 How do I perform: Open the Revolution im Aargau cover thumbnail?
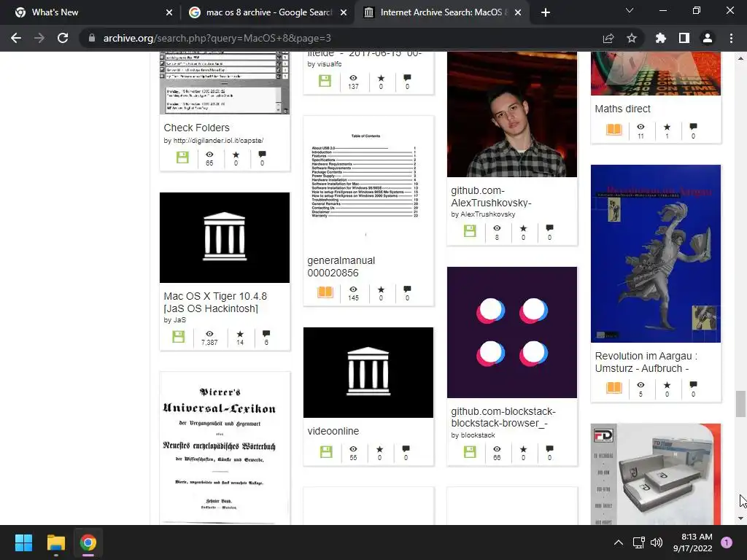pos(656,253)
